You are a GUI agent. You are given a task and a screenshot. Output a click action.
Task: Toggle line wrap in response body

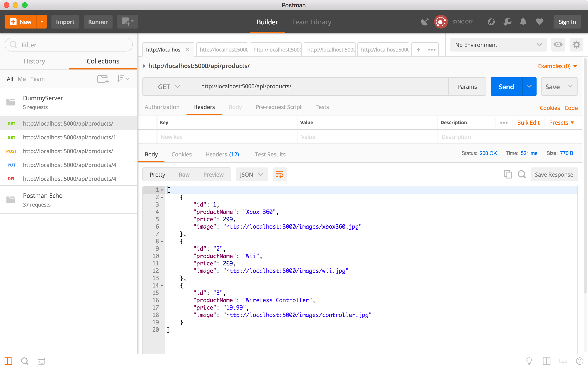tap(280, 175)
